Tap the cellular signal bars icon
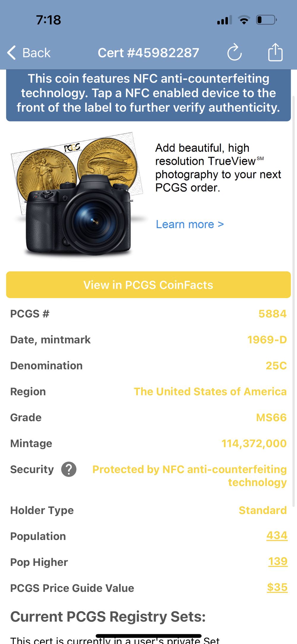 [224, 20]
